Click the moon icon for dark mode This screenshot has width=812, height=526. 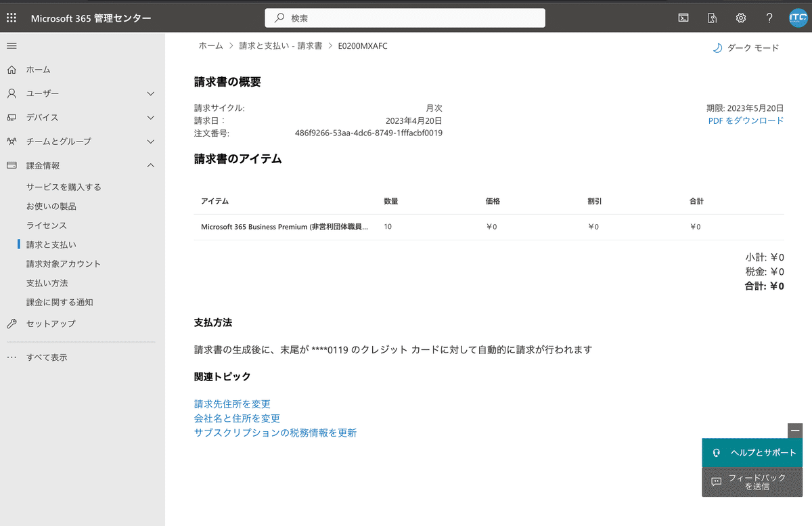(x=717, y=48)
